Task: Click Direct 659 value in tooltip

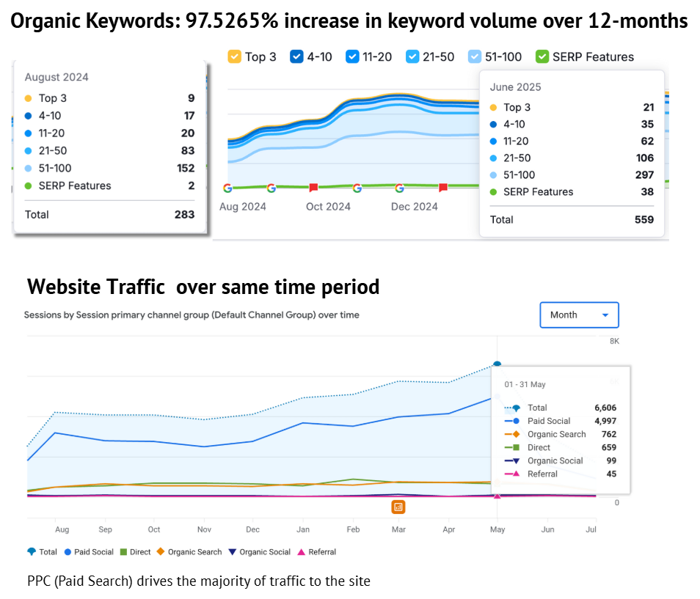Action: 609,447
